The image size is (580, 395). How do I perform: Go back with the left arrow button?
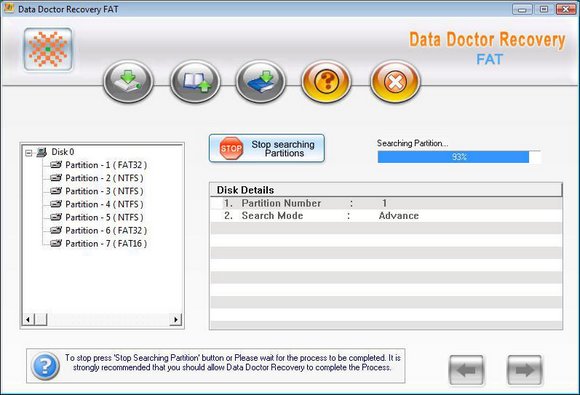[x=466, y=370]
